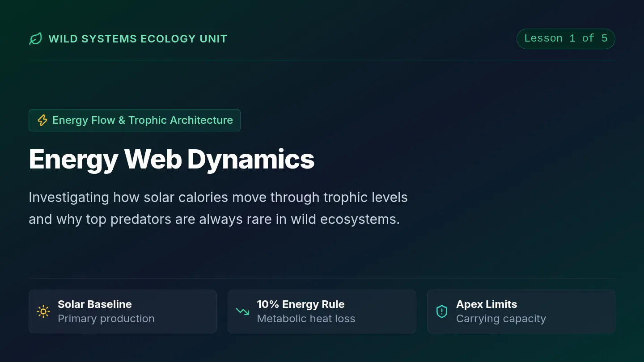Click the leaf logo icon in header
The image size is (644, 362).
[x=35, y=39]
